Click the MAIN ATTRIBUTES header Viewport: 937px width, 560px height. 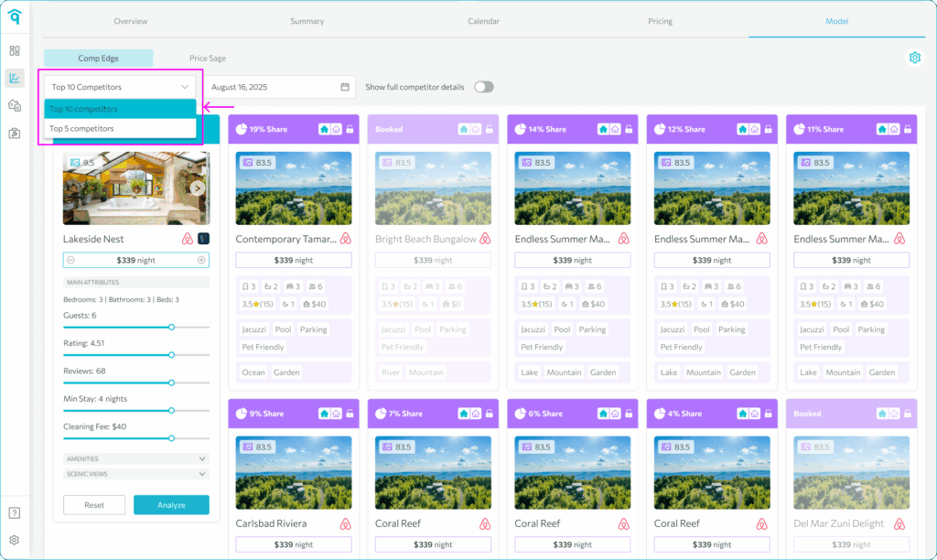tap(136, 282)
